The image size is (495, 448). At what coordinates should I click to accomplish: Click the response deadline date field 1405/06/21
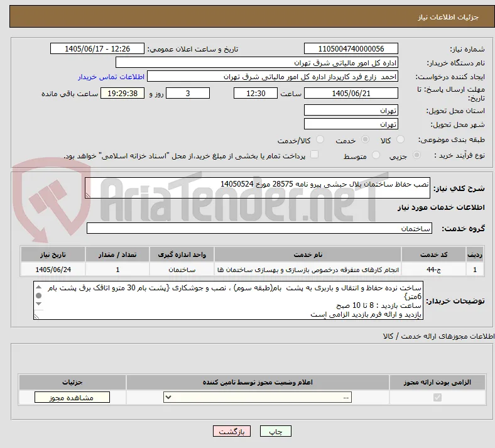tap(351, 93)
